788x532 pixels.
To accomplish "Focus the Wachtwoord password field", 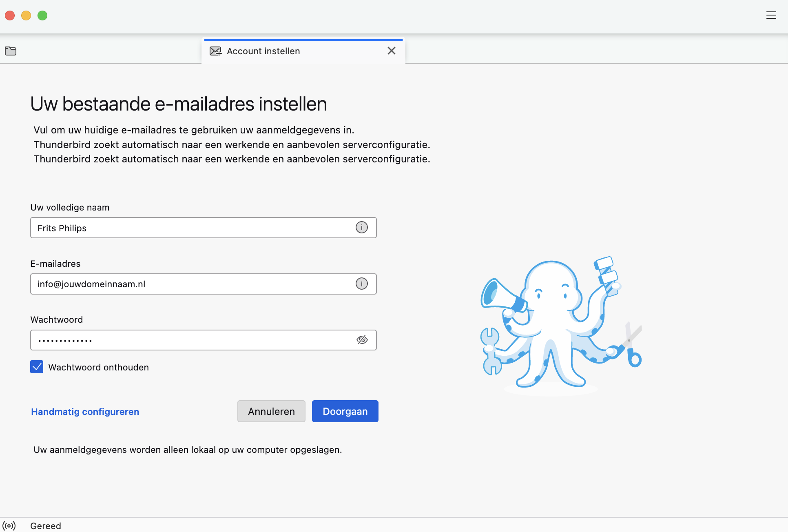I will point(192,340).
